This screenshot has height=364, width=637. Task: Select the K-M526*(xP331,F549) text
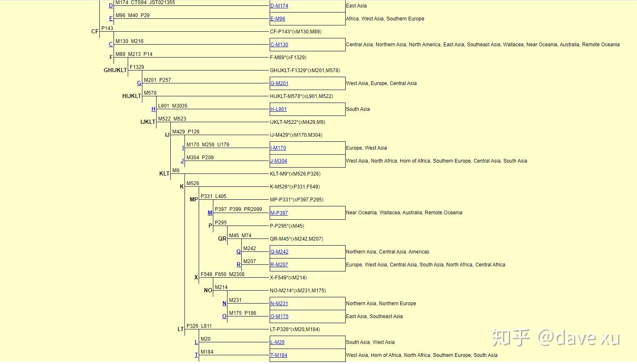click(295, 187)
